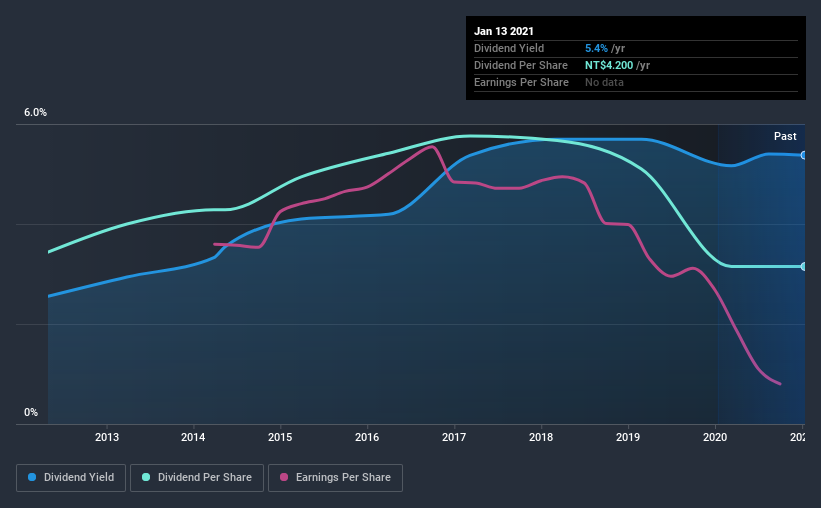Viewport: 821px width, 508px height.
Task: Click the tooltip Earnings Per Share row label
Action: tap(521, 82)
